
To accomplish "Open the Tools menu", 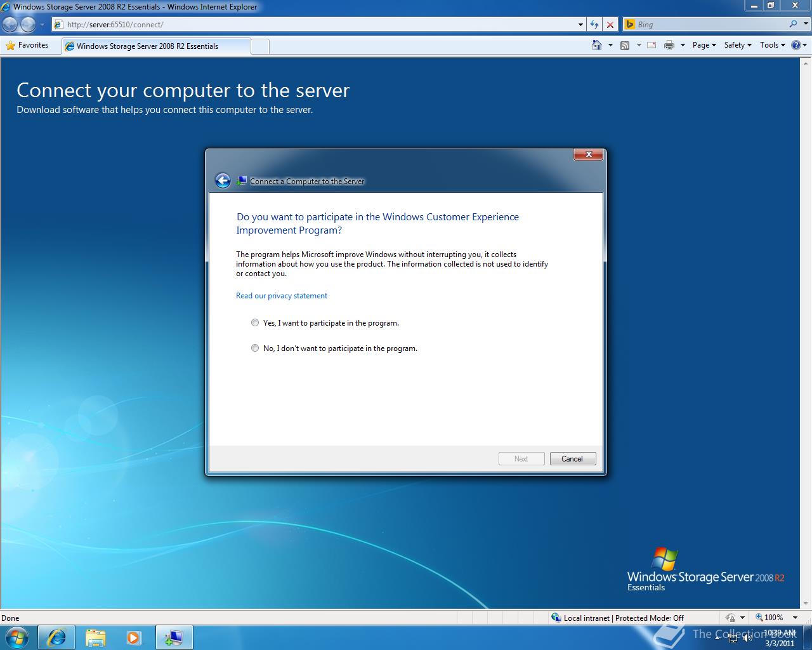I will coord(773,45).
